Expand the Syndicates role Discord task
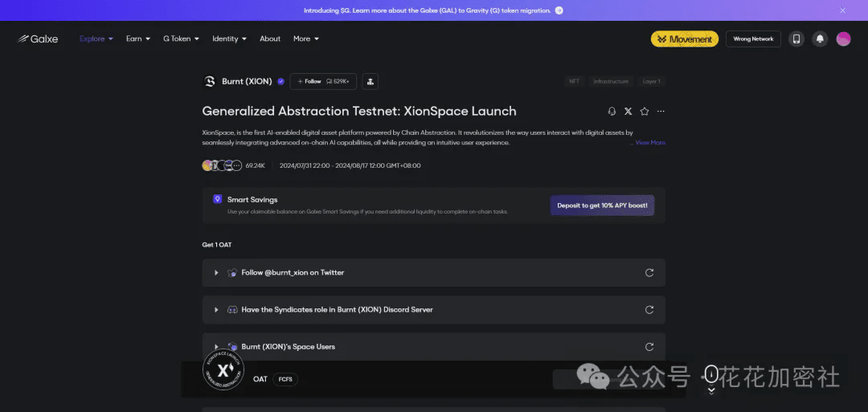 216,310
